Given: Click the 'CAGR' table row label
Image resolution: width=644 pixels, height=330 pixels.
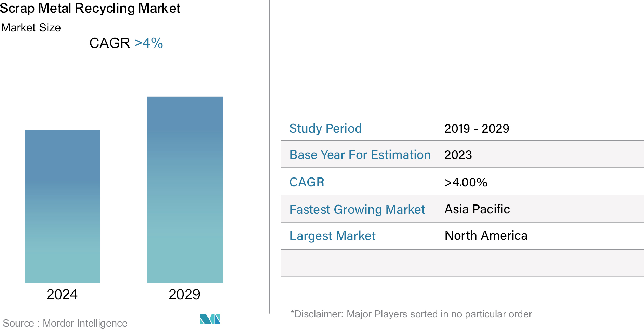Looking at the screenshot, I should (x=307, y=182).
